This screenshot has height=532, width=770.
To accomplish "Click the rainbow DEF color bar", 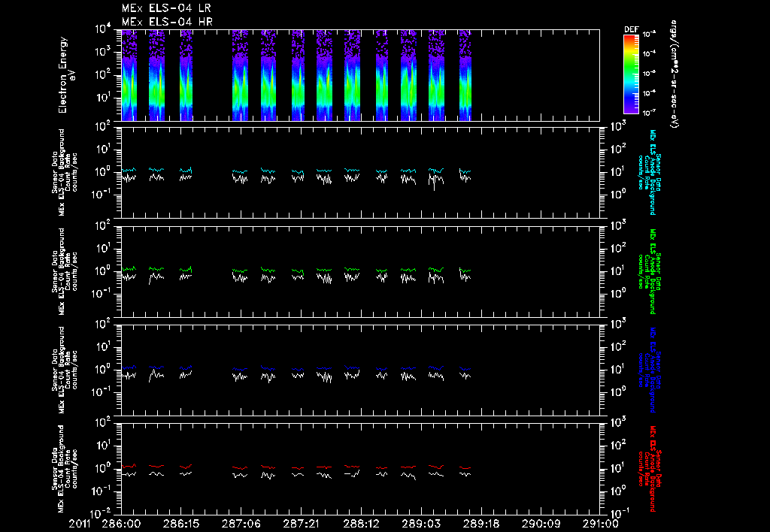I will coord(631,74).
